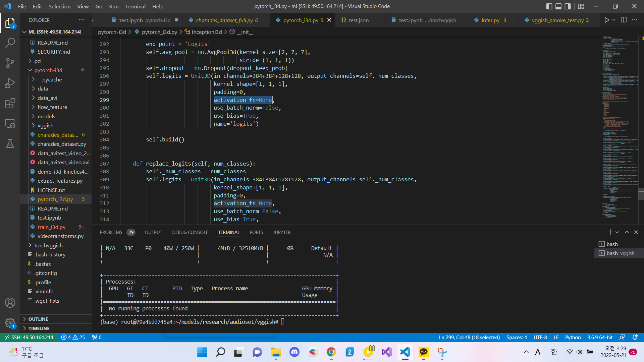Screen dimensions: 644x362
Task: Open the Source Control view
Action: pyautogui.click(x=10, y=63)
